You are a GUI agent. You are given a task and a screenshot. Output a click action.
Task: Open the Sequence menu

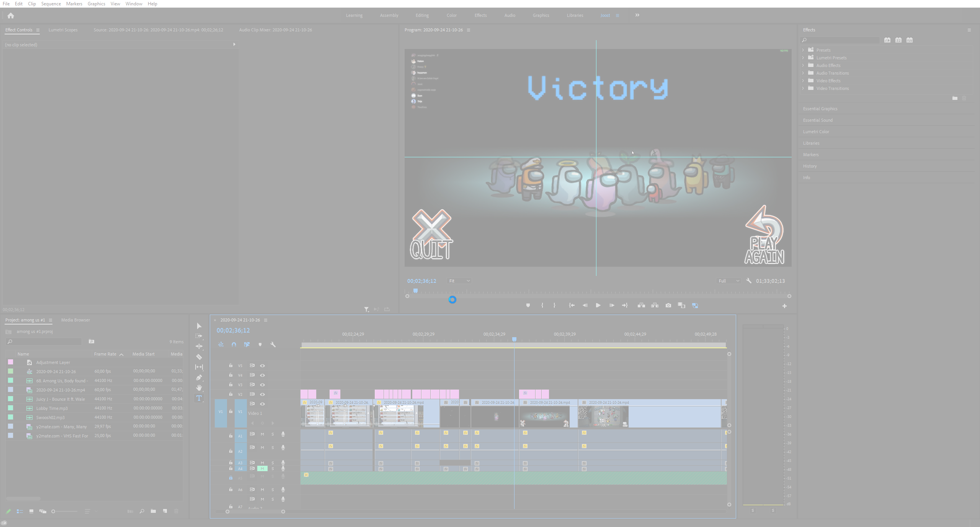pyautogui.click(x=51, y=4)
